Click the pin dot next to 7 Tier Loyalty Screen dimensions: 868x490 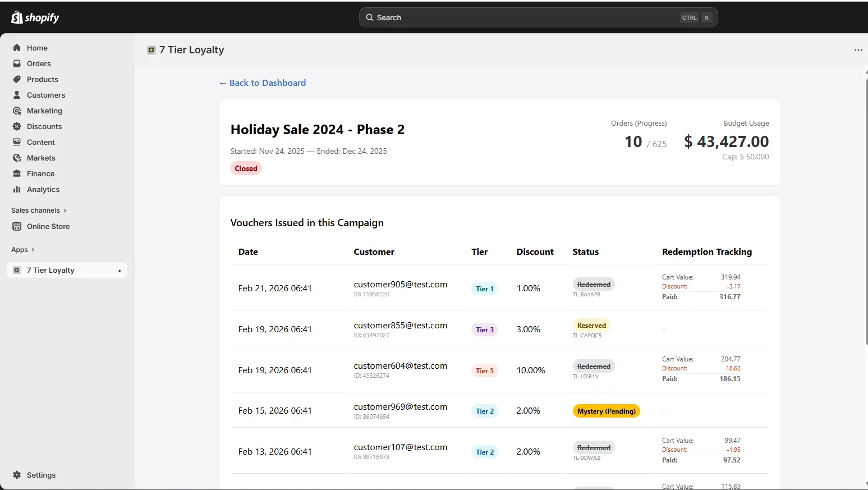pos(120,271)
